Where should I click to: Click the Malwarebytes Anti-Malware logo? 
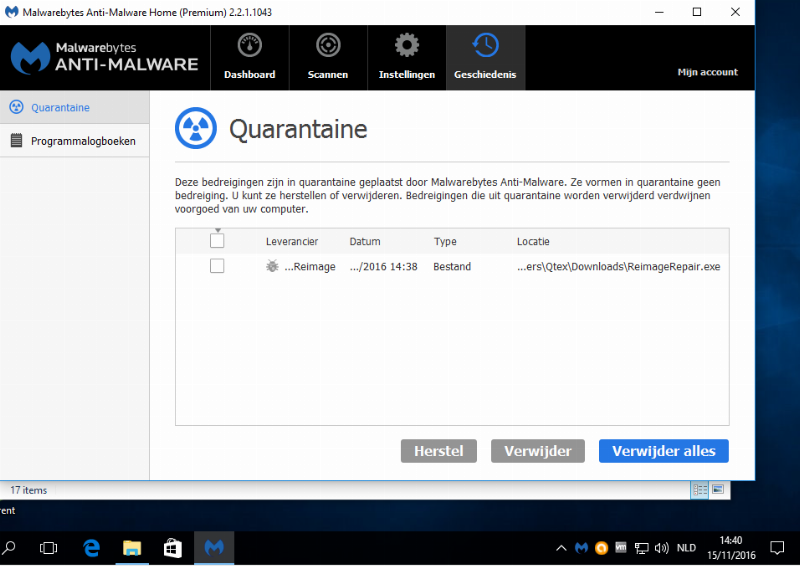point(105,57)
